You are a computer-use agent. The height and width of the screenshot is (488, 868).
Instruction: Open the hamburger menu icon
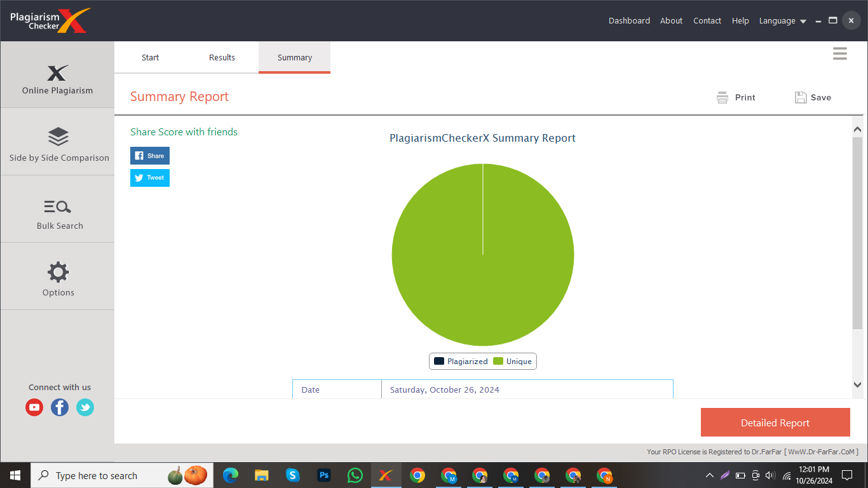pos(840,54)
